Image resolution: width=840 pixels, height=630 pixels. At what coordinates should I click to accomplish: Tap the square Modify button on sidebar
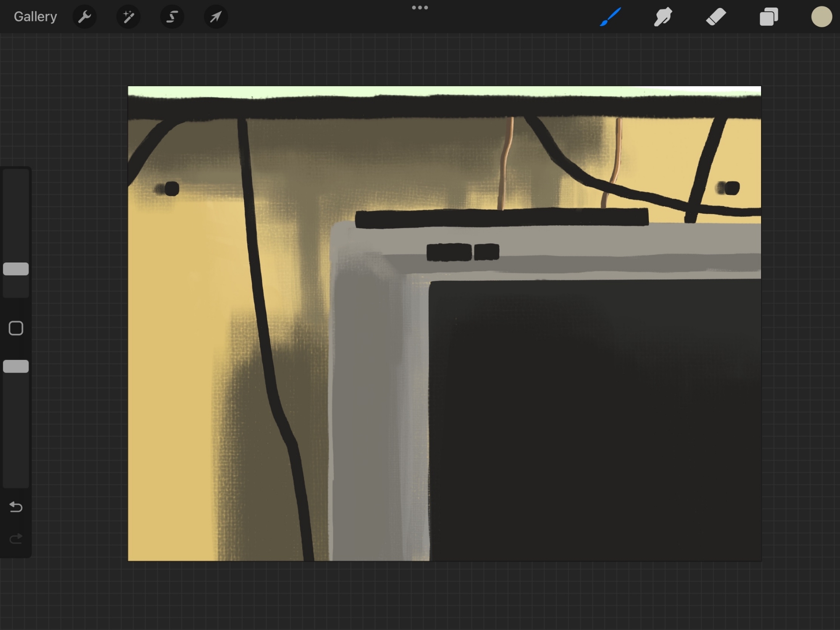16,328
